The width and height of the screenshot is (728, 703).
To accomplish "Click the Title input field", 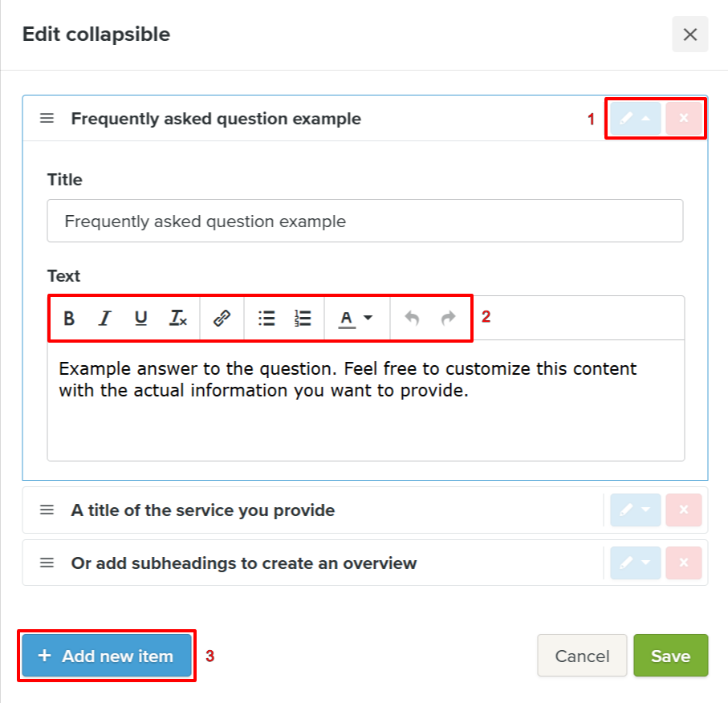I will 364,221.
